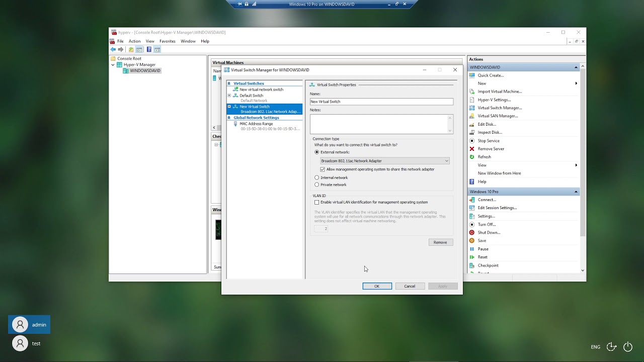This screenshot has height=362, width=644.
Task: Click Inspect Disk action icon
Action: click(472, 132)
